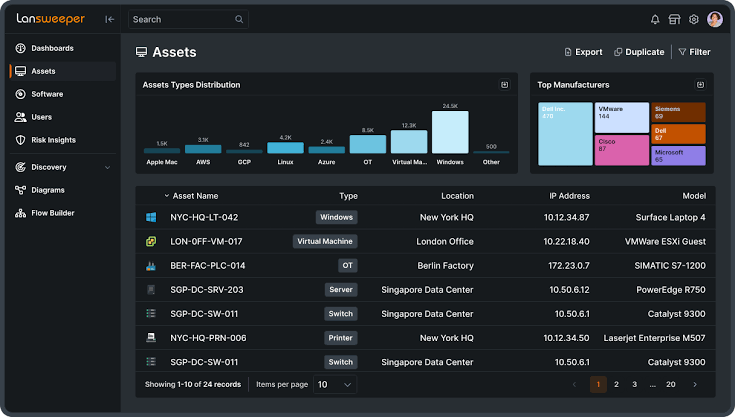The image size is (735, 417).
Task: Jump to page 20
Action: pos(671,385)
